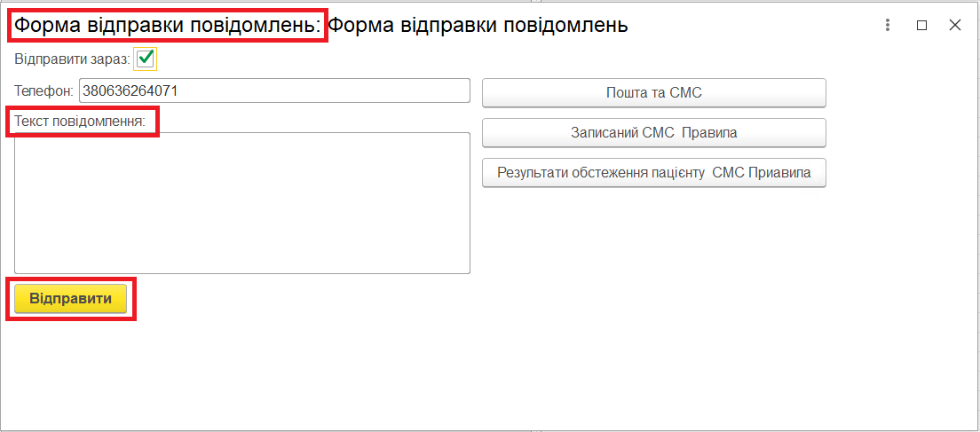Click into the Телефон input field
This screenshot has height=432, width=980.
(x=273, y=90)
